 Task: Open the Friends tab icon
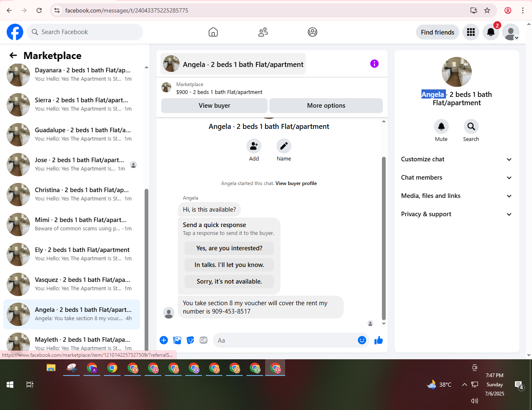point(263,32)
